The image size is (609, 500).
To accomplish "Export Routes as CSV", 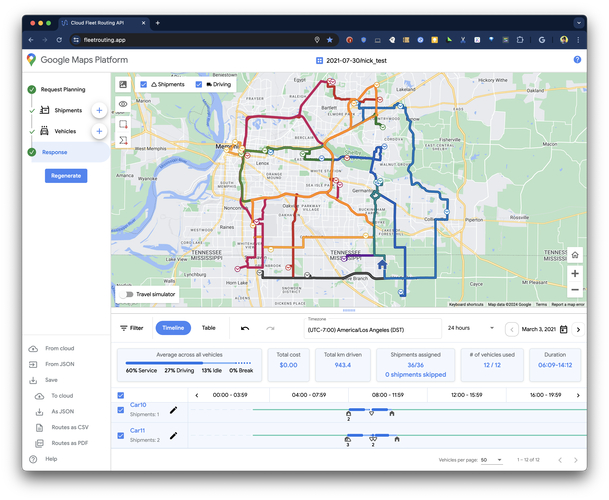I will coord(70,427).
